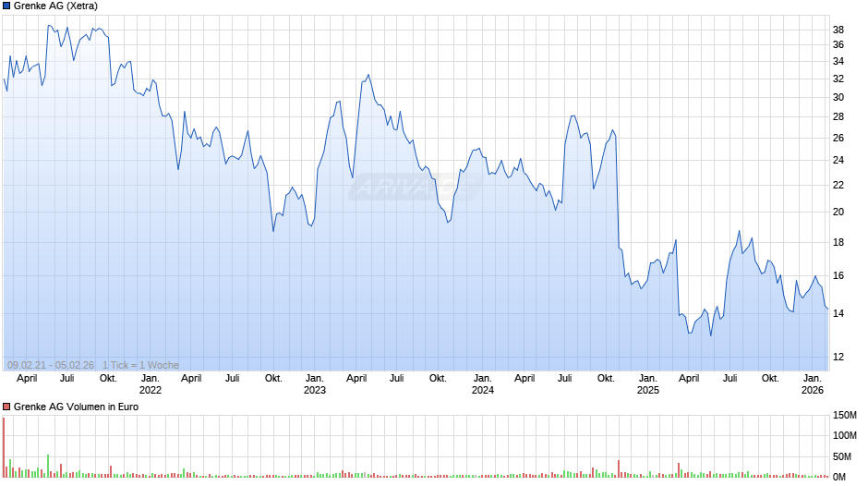Click the volume axis label 50M
The height and width of the screenshot is (486, 868).
coord(842,456)
